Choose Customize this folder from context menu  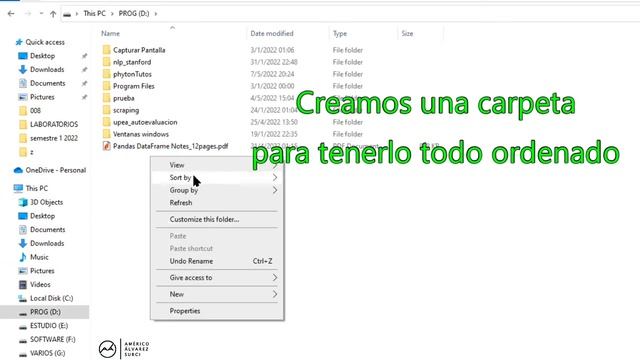coord(217,219)
